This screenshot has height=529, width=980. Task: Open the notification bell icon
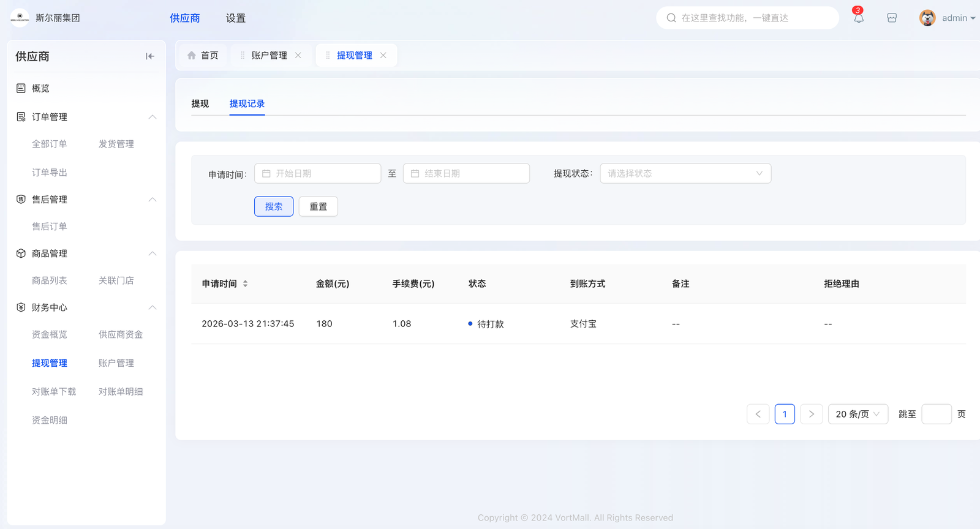tap(859, 18)
